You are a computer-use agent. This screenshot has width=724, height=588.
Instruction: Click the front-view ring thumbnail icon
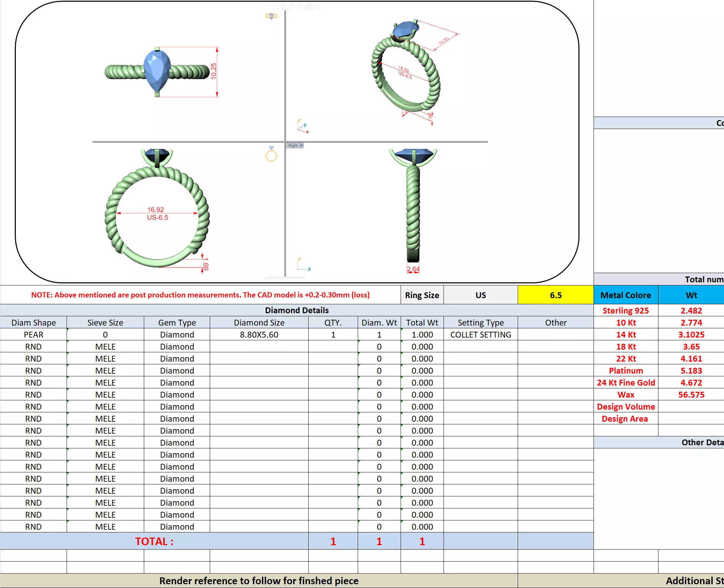click(x=271, y=154)
